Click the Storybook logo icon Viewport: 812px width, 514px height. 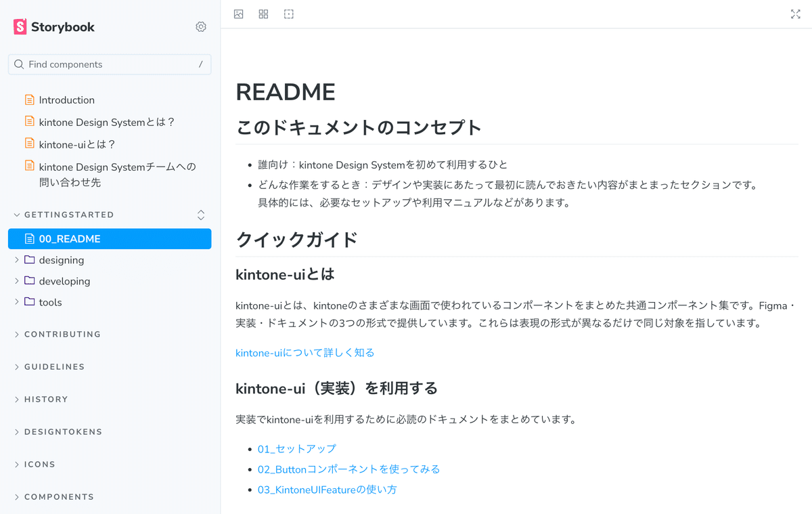pos(20,27)
